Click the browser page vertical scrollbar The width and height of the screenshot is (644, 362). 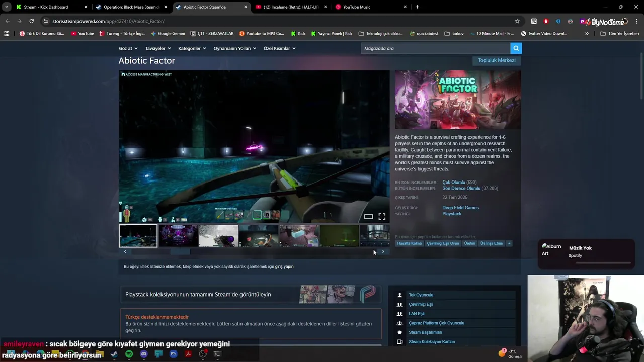pos(641,75)
